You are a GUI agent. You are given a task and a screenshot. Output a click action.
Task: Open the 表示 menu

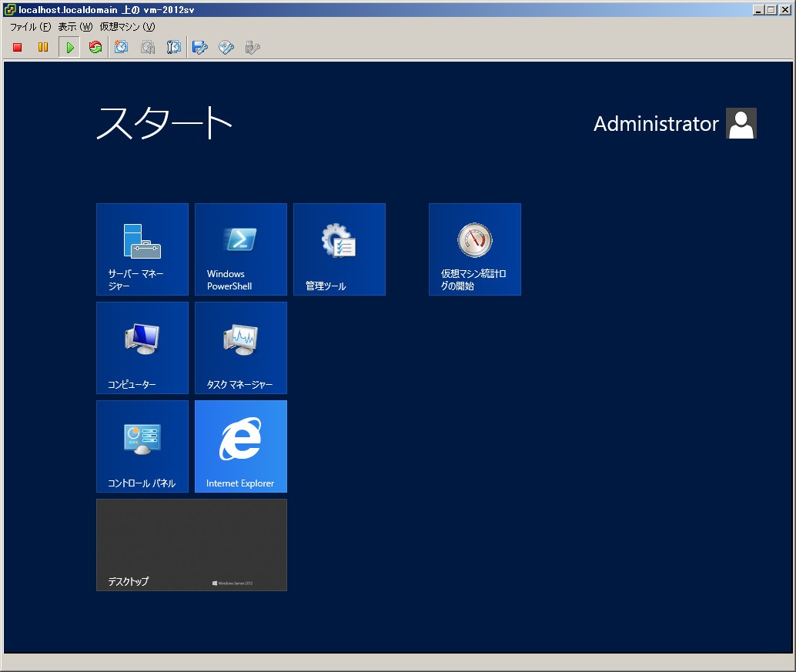(75, 26)
